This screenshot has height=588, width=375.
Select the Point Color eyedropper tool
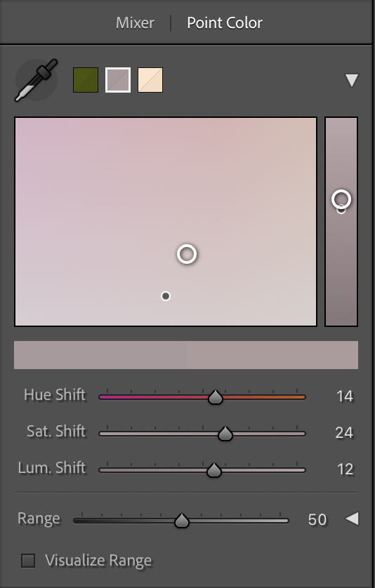[x=37, y=80]
